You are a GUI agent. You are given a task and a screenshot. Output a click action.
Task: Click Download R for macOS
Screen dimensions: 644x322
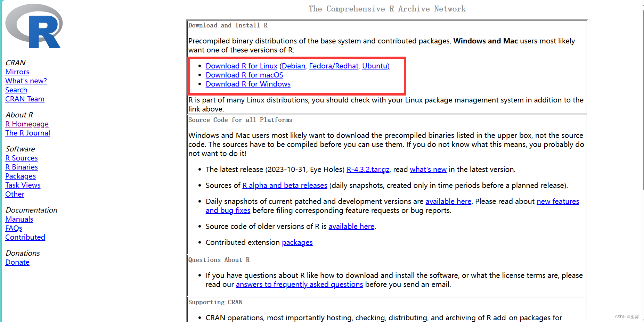(244, 75)
